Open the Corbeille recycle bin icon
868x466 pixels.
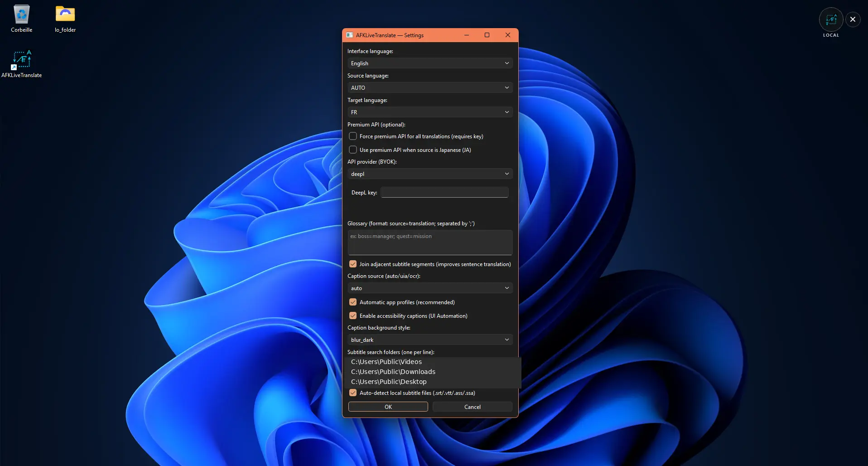21,19
